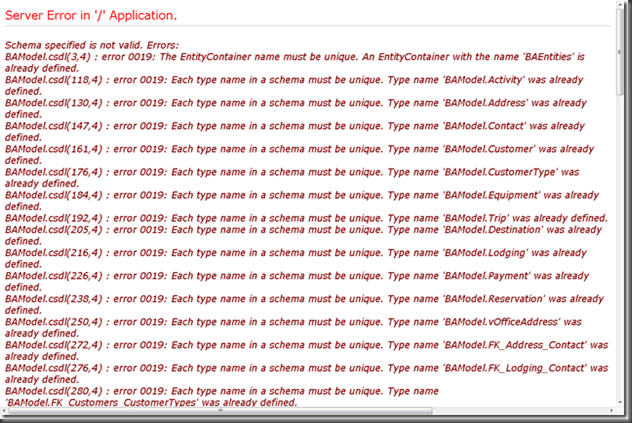Select the error line mentioning 'BAModel.CustomerType'
632x423 pixels.
tap(292, 177)
